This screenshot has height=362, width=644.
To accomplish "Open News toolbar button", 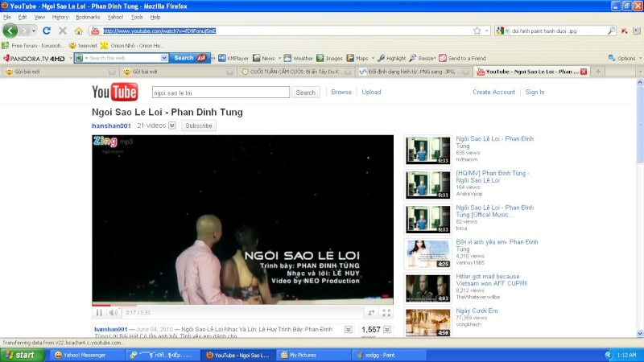I will 264,58.
